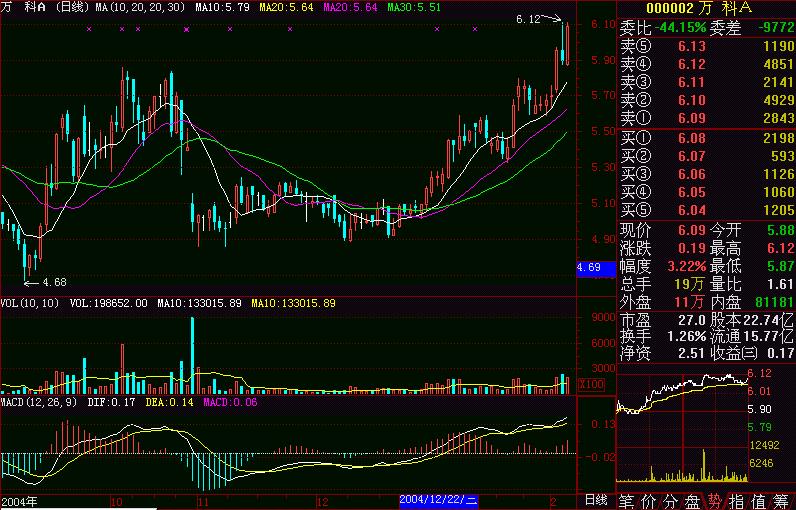This screenshot has height=510, width=796.
Task: Click the blue 4.69 price marker
Action: pos(589,268)
